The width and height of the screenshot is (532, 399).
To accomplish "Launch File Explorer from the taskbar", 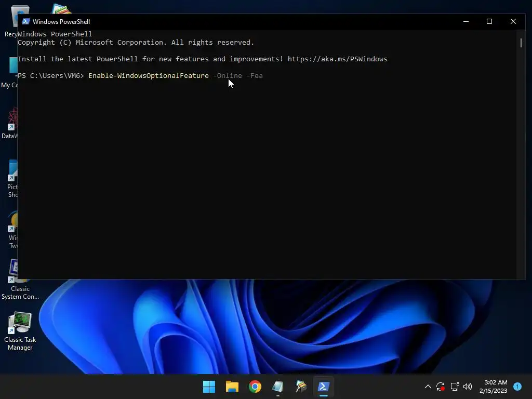I will pos(232,387).
